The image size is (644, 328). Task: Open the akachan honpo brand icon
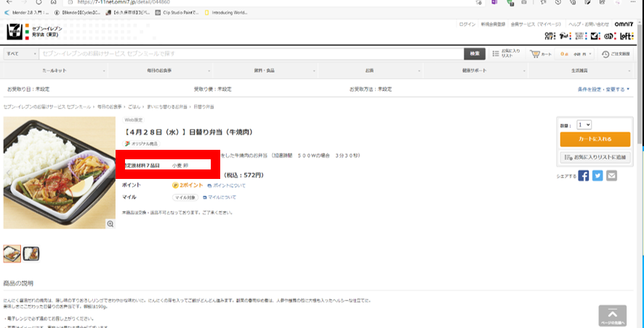610,36
